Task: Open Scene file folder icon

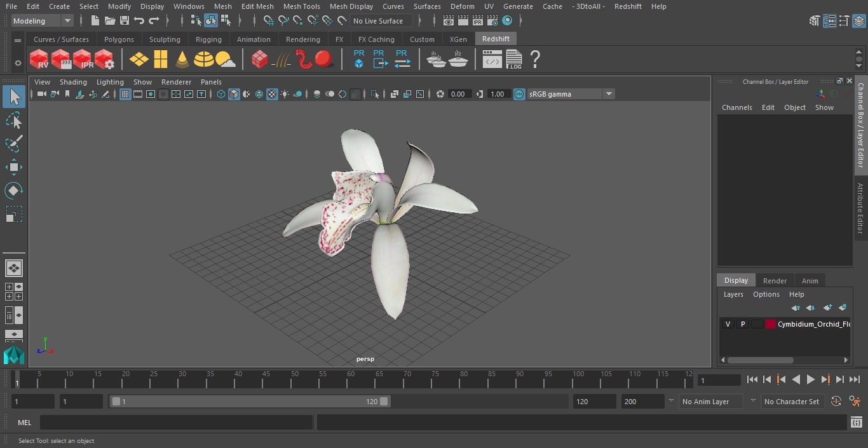Action: (109, 21)
